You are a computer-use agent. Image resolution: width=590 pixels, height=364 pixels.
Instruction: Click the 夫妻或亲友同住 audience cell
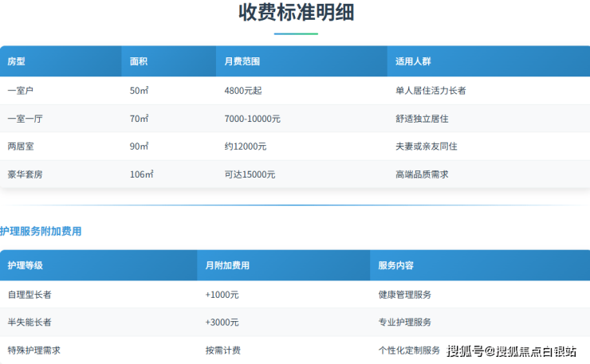(x=426, y=147)
